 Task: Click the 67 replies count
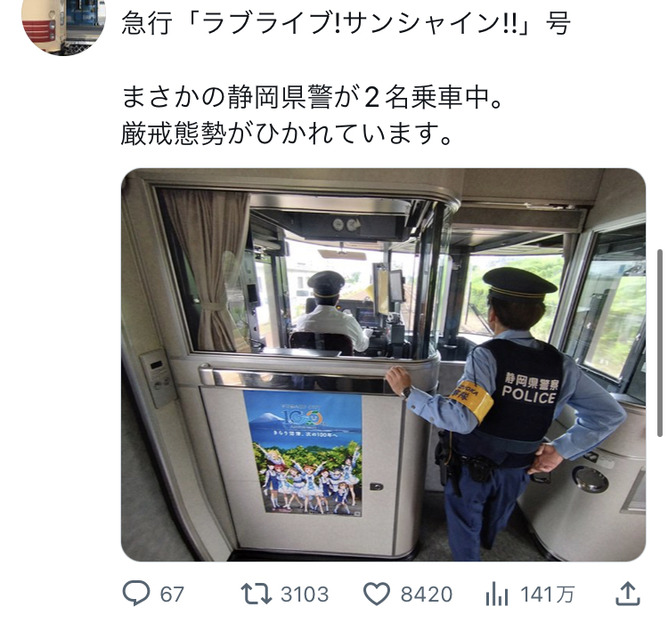pos(172,594)
